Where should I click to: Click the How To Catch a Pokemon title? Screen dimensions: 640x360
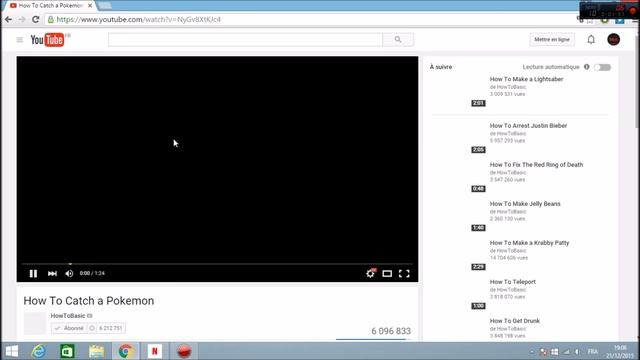point(89,301)
